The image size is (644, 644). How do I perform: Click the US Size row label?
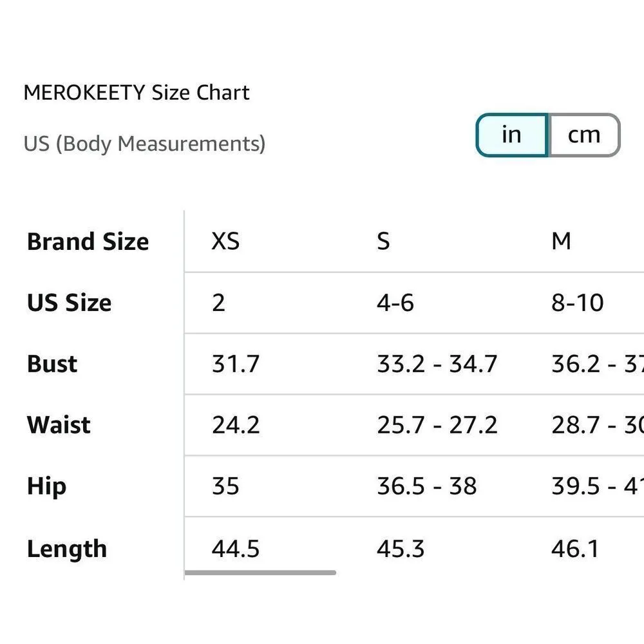[x=69, y=303]
